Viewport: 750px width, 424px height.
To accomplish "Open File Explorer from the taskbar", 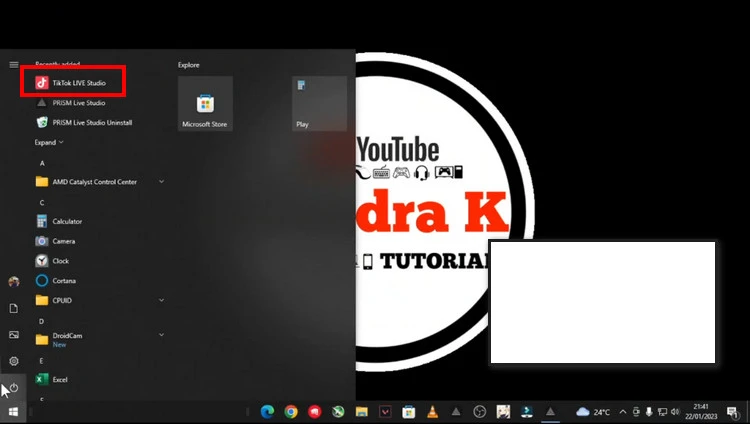I will tap(362, 412).
